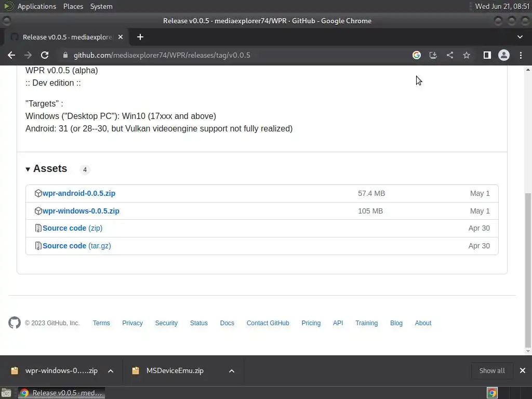
Task: Open a new browser tab
Action: [140, 37]
